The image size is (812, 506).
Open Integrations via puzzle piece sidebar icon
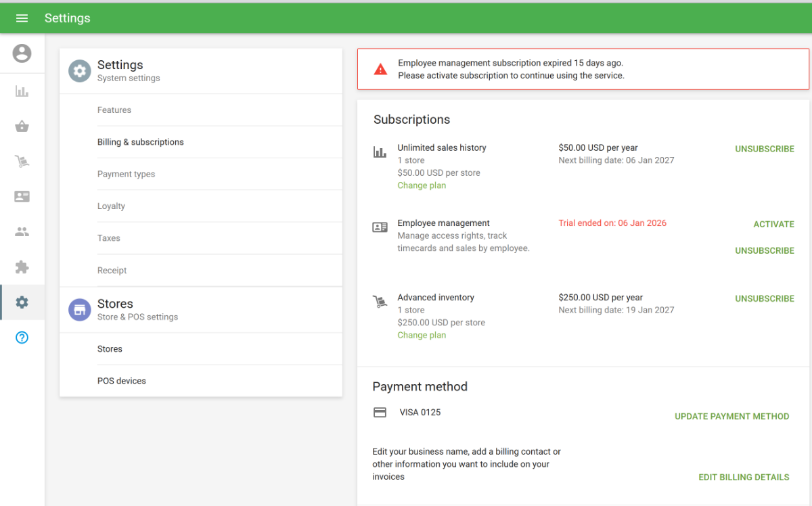tap(22, 267)
